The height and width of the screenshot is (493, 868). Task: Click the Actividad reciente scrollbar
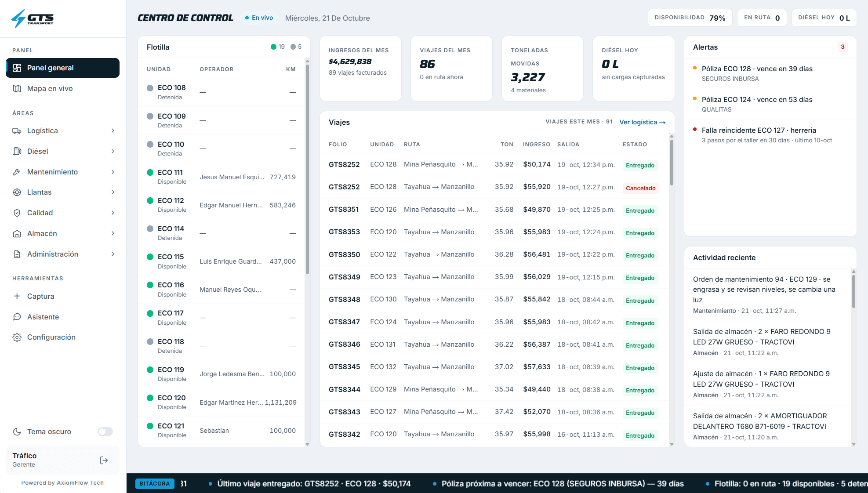(853, 291)
